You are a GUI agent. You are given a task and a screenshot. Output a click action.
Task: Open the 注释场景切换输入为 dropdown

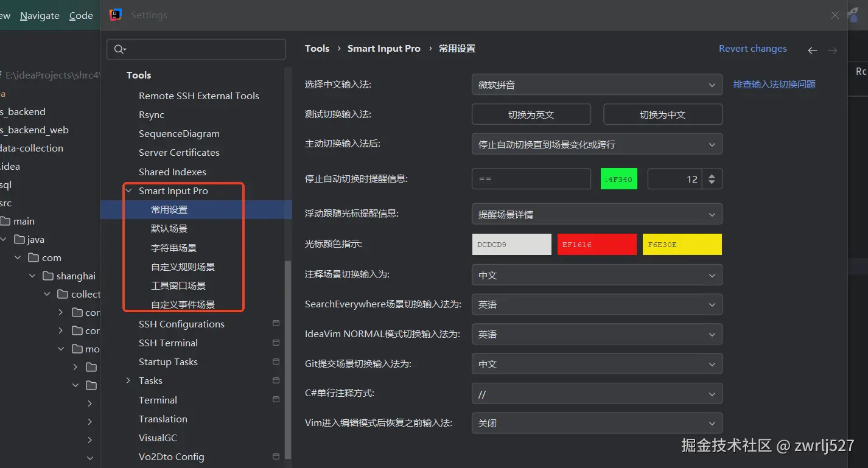(597, 275)
